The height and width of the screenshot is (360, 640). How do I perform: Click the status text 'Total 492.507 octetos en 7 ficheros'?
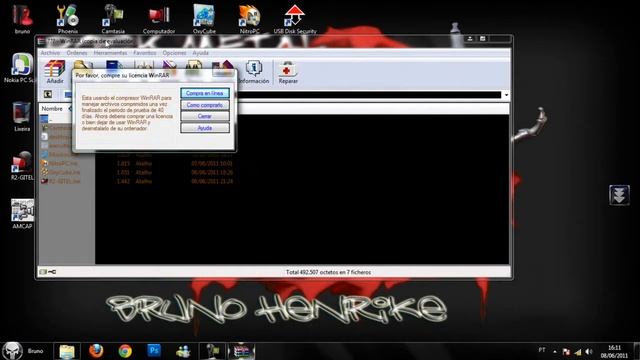[x=328, y=272]
